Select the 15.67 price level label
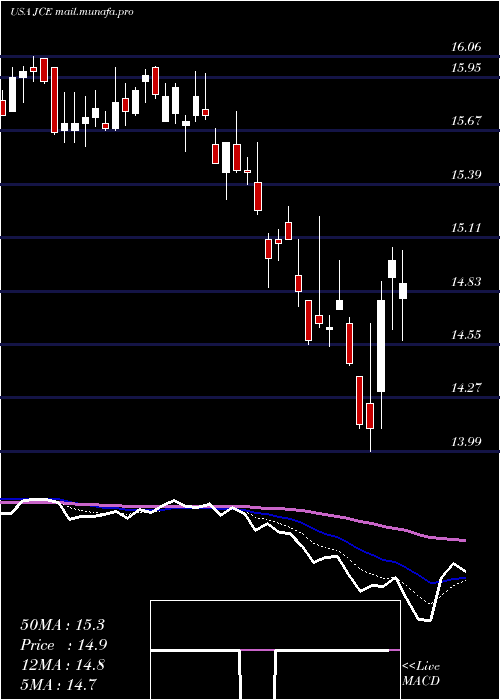The height and width of the screenshot is (700, 500). tap(466, 121)
